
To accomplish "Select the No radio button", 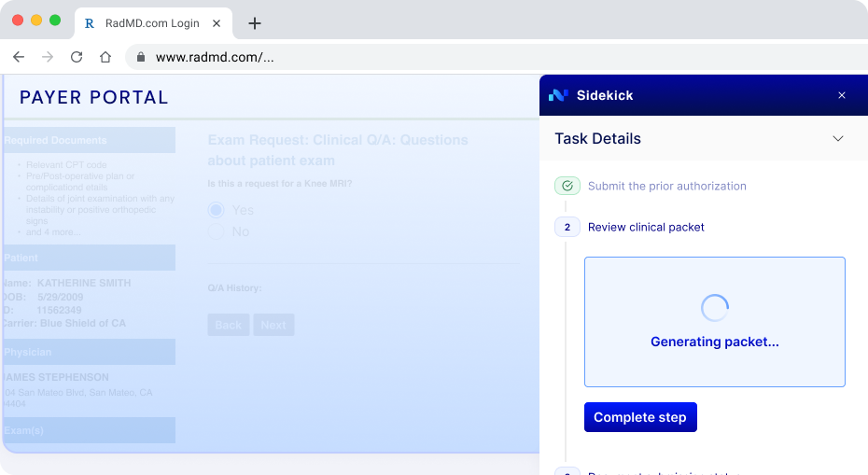I will 216,231.
